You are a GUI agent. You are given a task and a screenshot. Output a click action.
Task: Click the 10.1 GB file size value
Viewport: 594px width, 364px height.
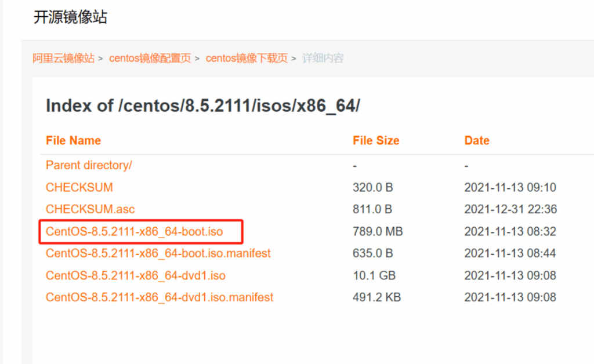click(374, 275)
